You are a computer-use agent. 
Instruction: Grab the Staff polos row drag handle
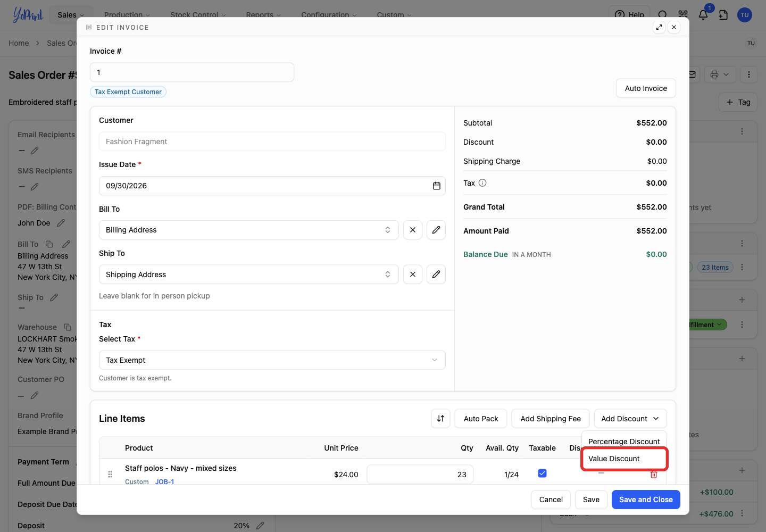(110, 474)
